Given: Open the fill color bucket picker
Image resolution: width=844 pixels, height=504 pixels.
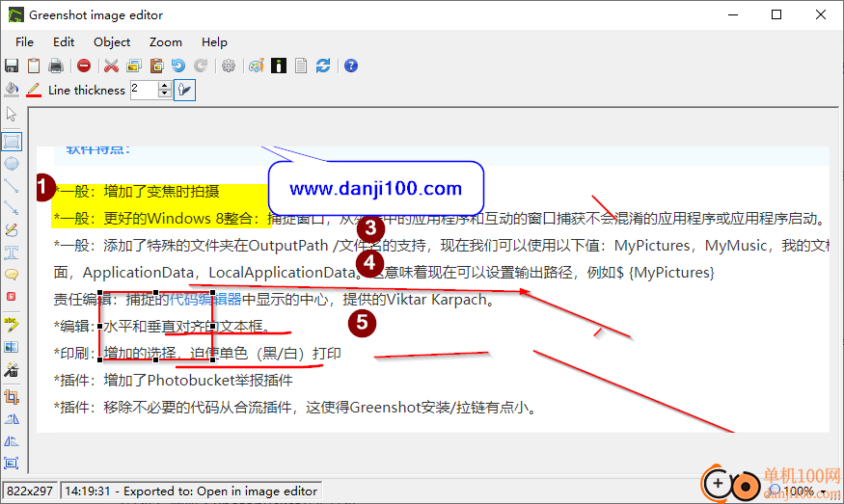Looking at the screenshot, I should click(x=12, y=90).
